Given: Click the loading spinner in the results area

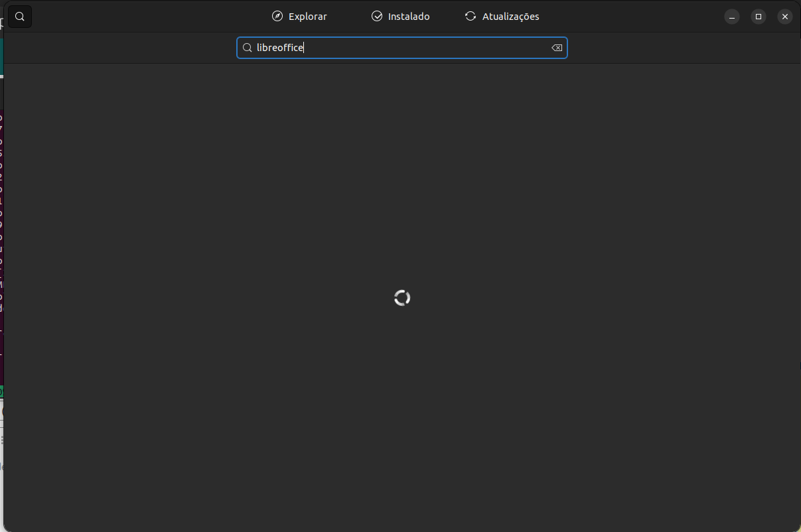Looking at the screenshot, I should [402, 298].
